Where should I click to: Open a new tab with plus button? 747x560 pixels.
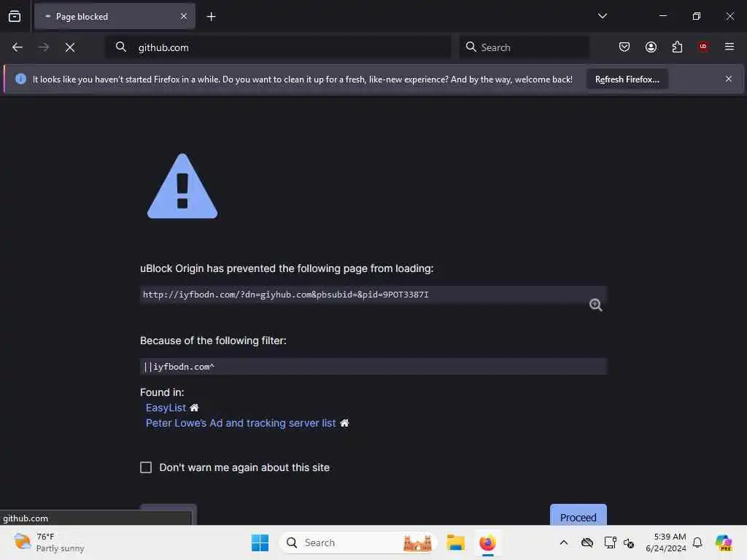coord(211,17)
